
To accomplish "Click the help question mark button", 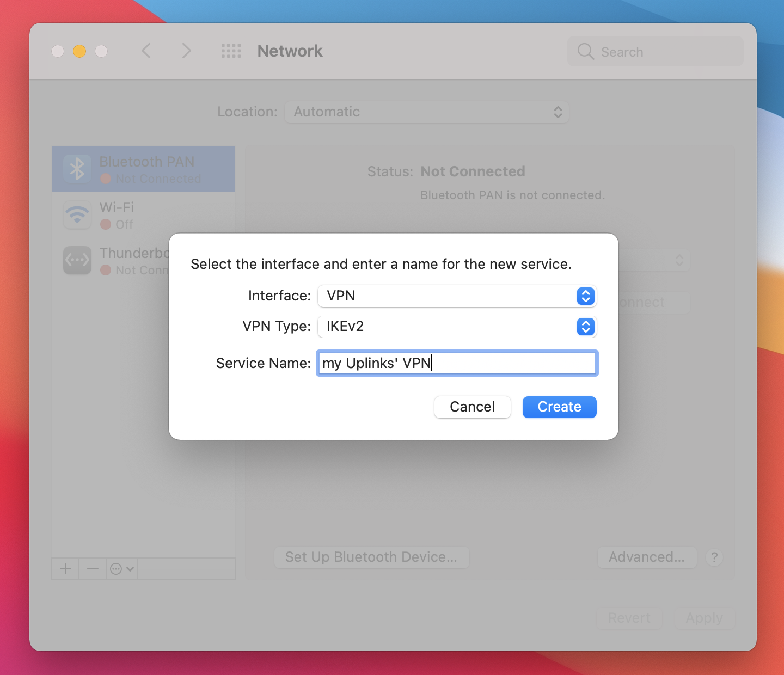I will (x=714, y=557).
